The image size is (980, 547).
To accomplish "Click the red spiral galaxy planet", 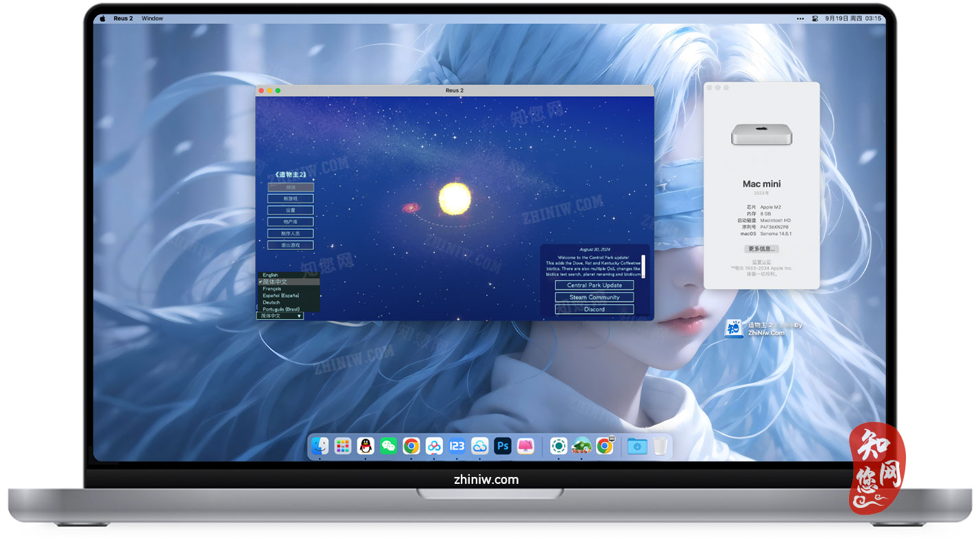I will 411,207.
